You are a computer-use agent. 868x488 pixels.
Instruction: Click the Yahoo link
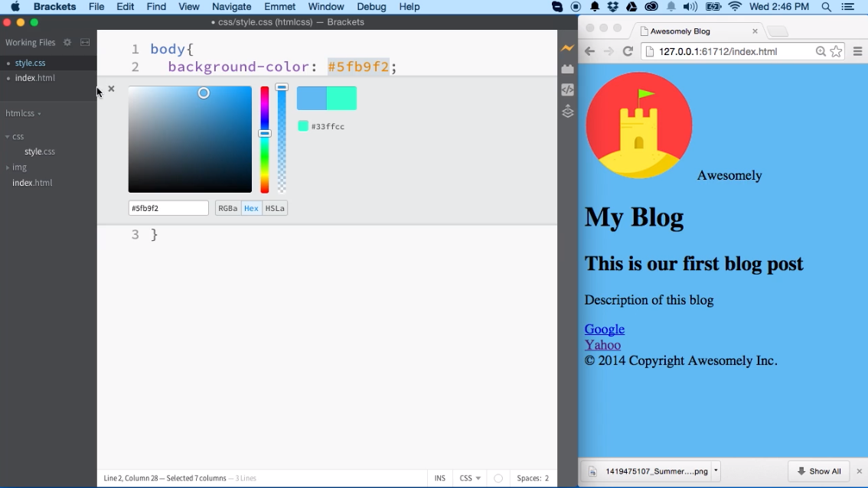coord(602,344)
